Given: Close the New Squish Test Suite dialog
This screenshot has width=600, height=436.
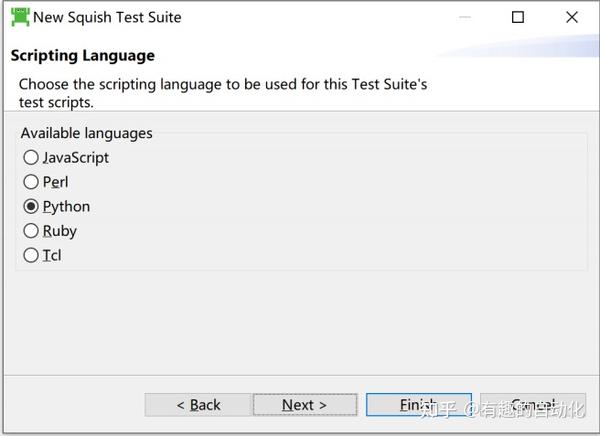Looking at the screenshot, I should (571, 17).
